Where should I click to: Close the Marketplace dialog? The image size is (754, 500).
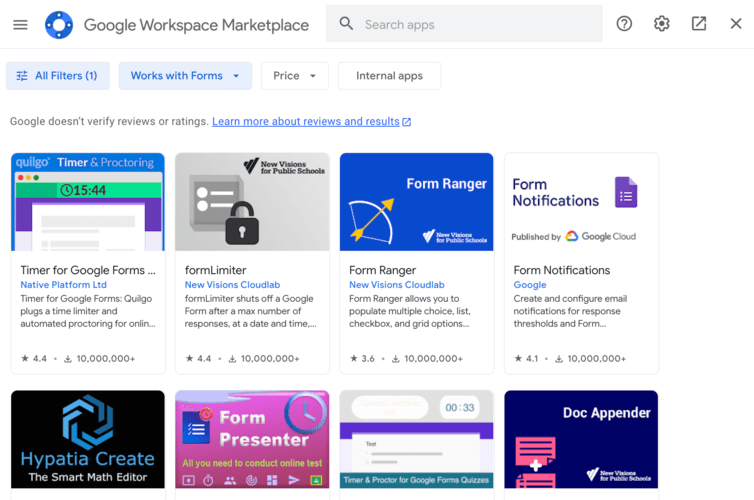pos(736,24)
